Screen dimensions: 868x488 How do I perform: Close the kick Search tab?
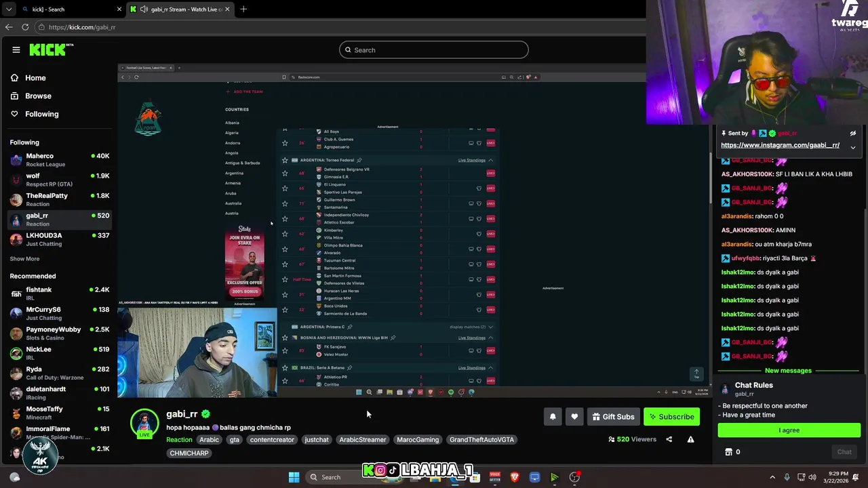coord(119,9)
